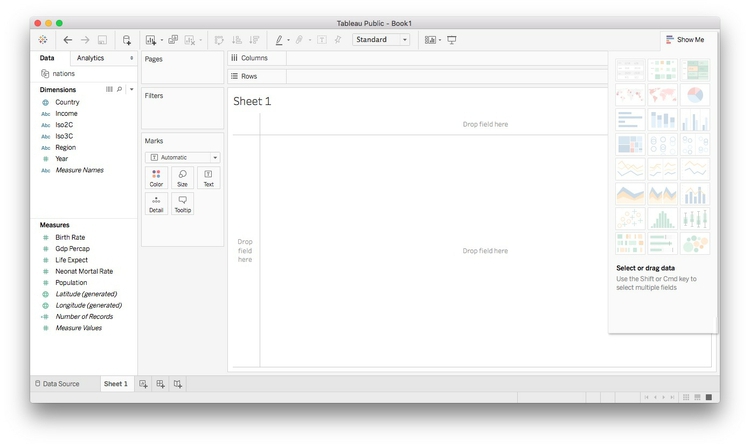Click the undo back arrow in toolbar
Viewport: 750px width, 446px height.
[x=67, y=40]
